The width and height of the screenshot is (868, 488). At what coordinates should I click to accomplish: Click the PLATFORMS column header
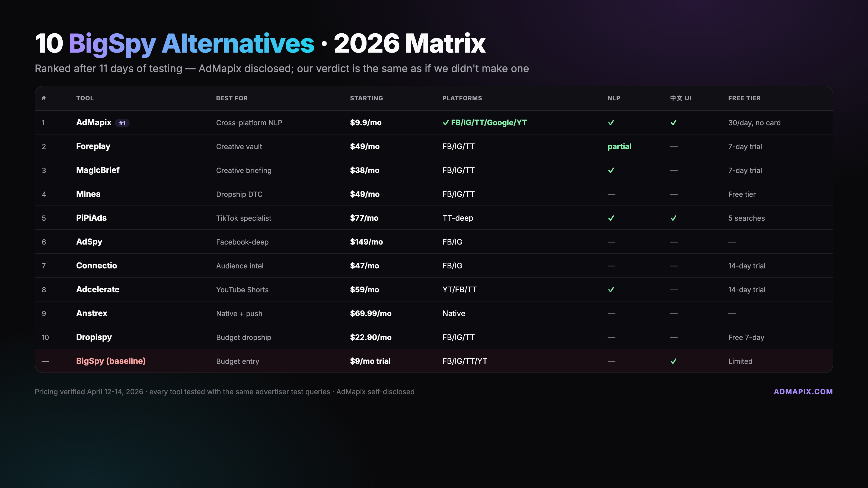click(x=462, y=98)
